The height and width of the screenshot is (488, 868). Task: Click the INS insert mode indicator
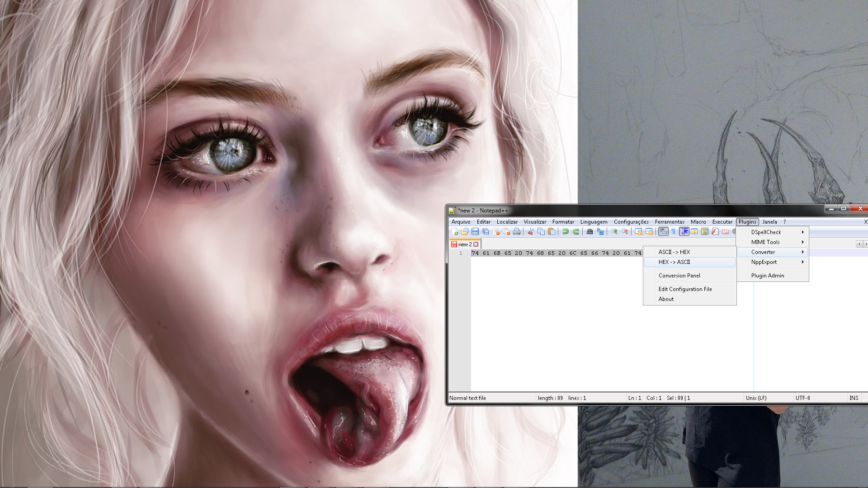pyautogui.click(x=854, y=398)
